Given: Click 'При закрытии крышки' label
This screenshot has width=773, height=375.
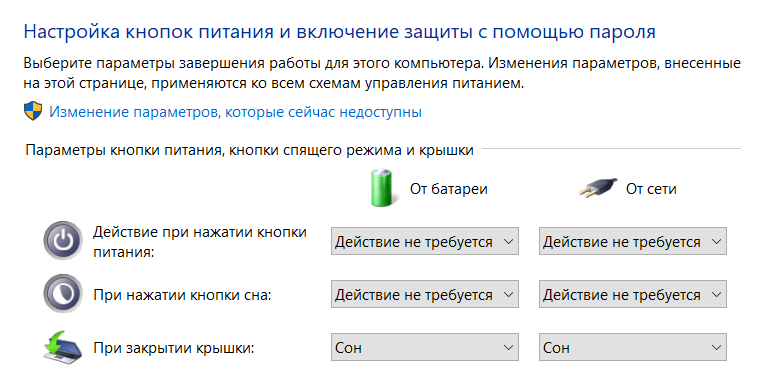Looking at the screenshot, I should (174, 348).
